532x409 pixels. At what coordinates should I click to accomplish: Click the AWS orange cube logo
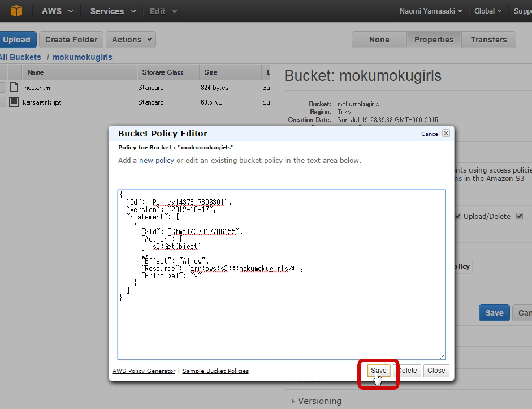click(x=16, y=11)
